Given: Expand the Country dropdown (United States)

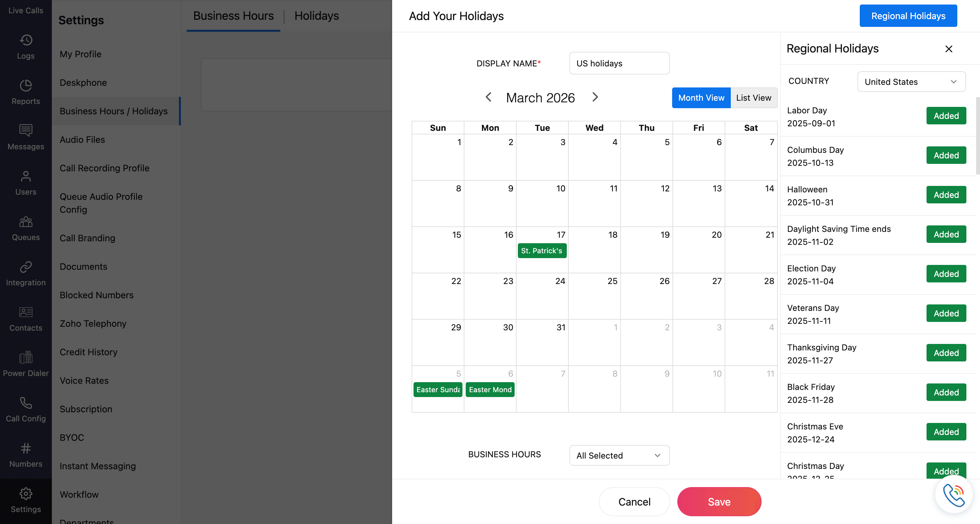Looking at the screenshot, I should coord(911,82).
